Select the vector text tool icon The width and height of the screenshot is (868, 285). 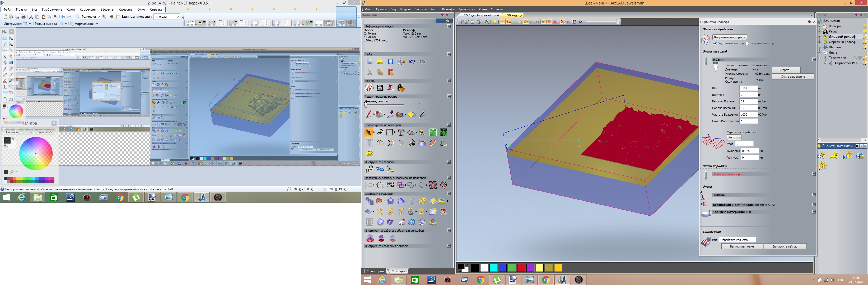click(401, 132)
